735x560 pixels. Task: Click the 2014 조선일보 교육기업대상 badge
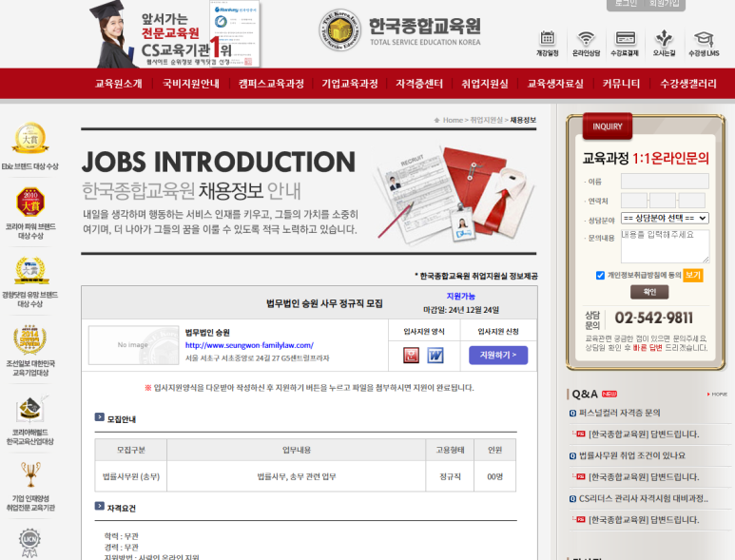[30, 339]
